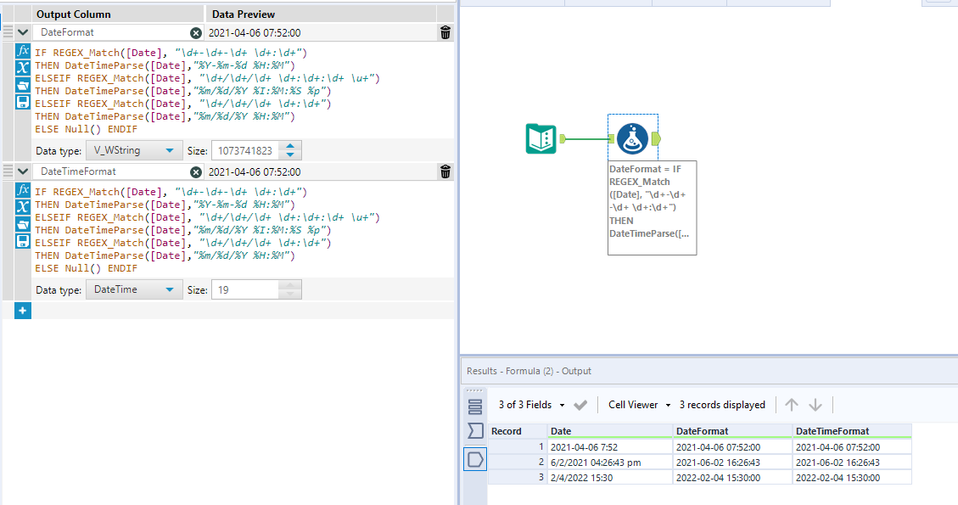Delete the DateTimeFormat expression with trash icon
Viewport: 958px width, 505px height.
point(445,172)
